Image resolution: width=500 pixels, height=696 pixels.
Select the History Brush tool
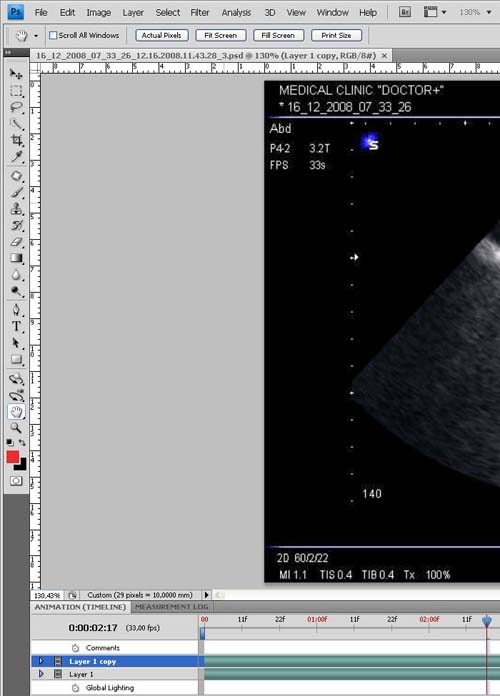coord(16,225)
